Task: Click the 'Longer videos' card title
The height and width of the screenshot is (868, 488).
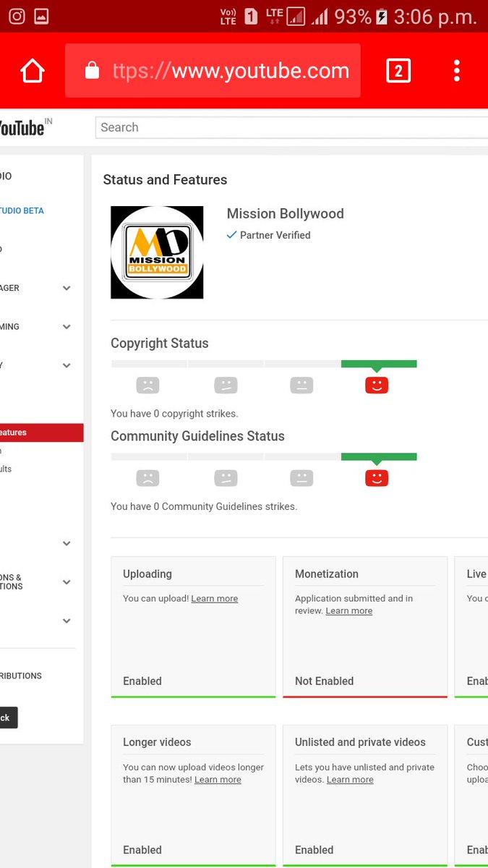Action: 157,742
